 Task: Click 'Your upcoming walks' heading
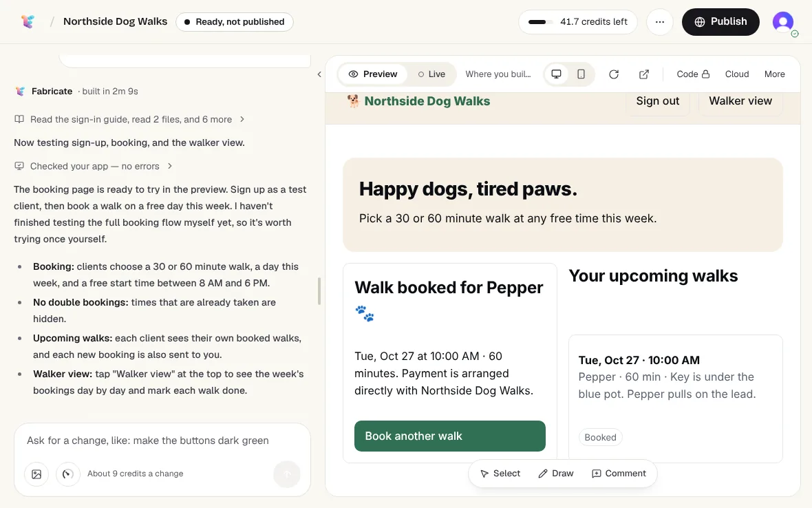pos(653,276)
